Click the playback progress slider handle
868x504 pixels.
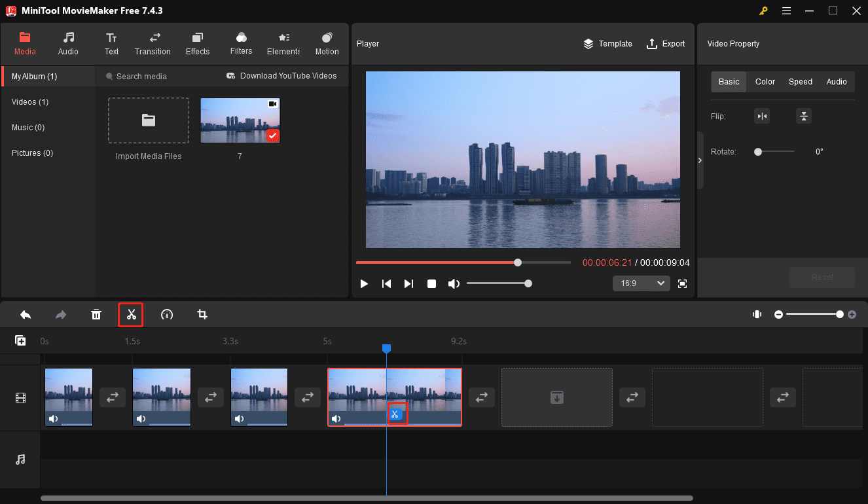(x=518, y=262)
